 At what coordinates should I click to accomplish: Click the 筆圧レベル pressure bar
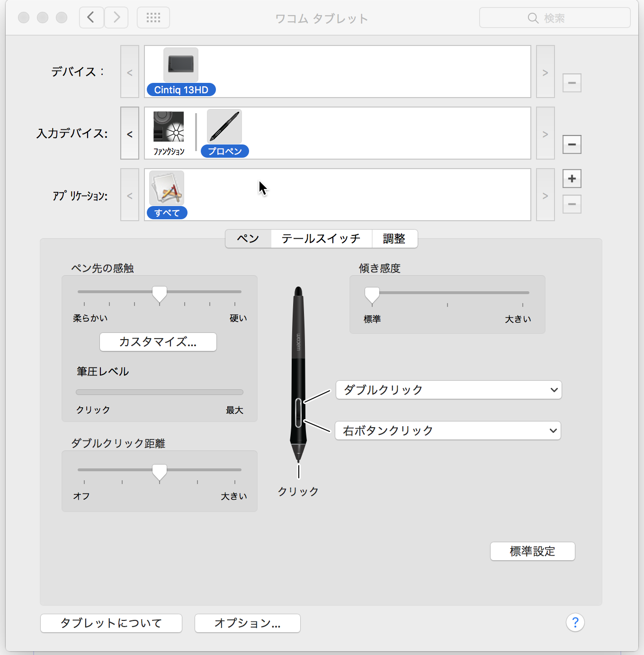160,392
